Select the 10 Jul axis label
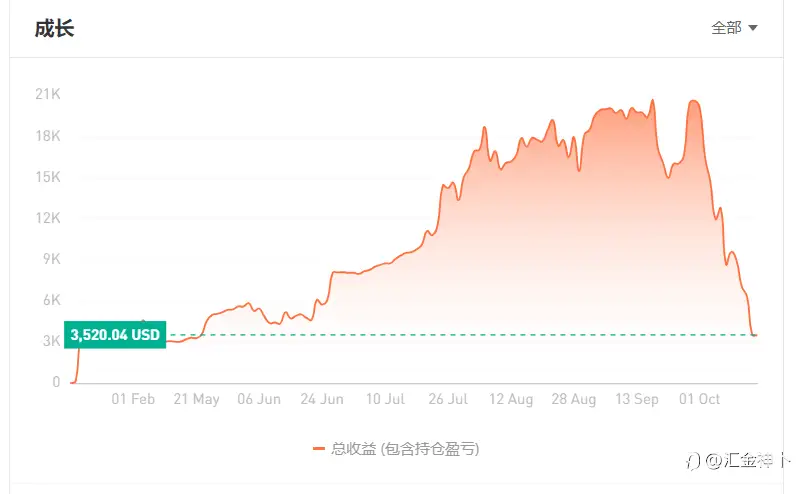 click(386, 399)
